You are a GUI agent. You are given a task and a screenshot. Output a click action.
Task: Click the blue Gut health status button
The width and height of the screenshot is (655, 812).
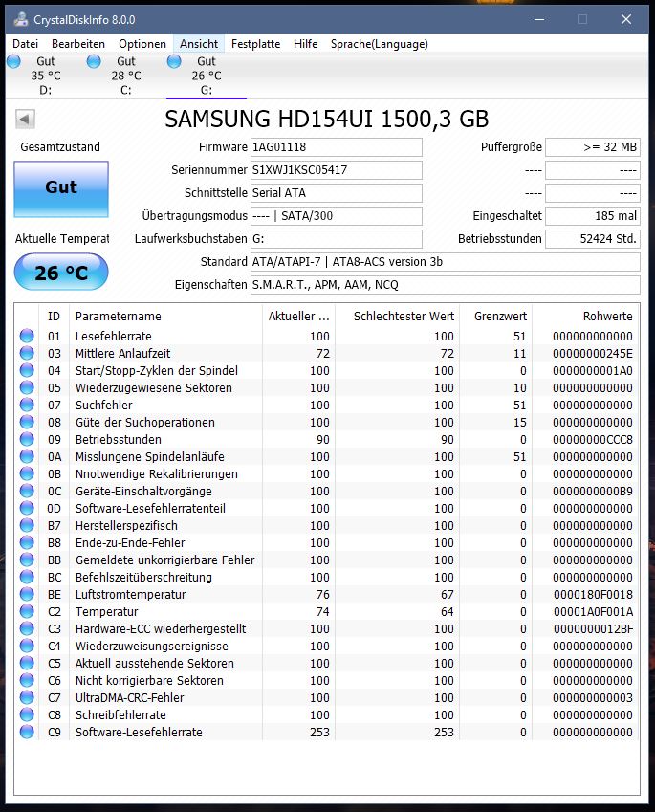[x=61, y=189]
